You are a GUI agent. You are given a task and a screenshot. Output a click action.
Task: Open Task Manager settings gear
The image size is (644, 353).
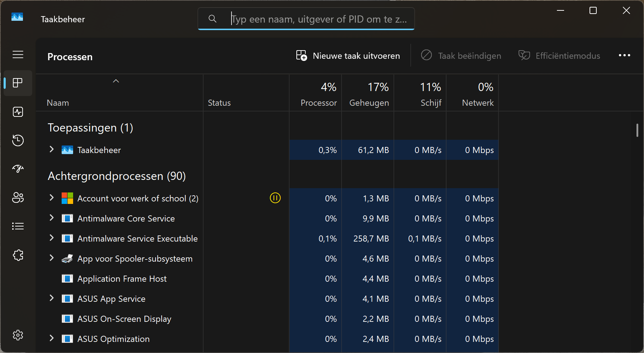(x=18, y=335)
